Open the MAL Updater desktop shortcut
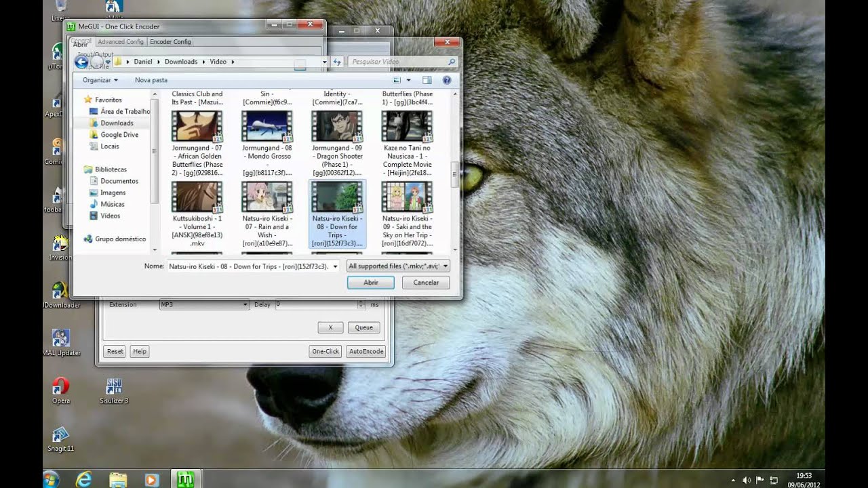This screenshot has width=868, height=488. [x=61, y=342]
